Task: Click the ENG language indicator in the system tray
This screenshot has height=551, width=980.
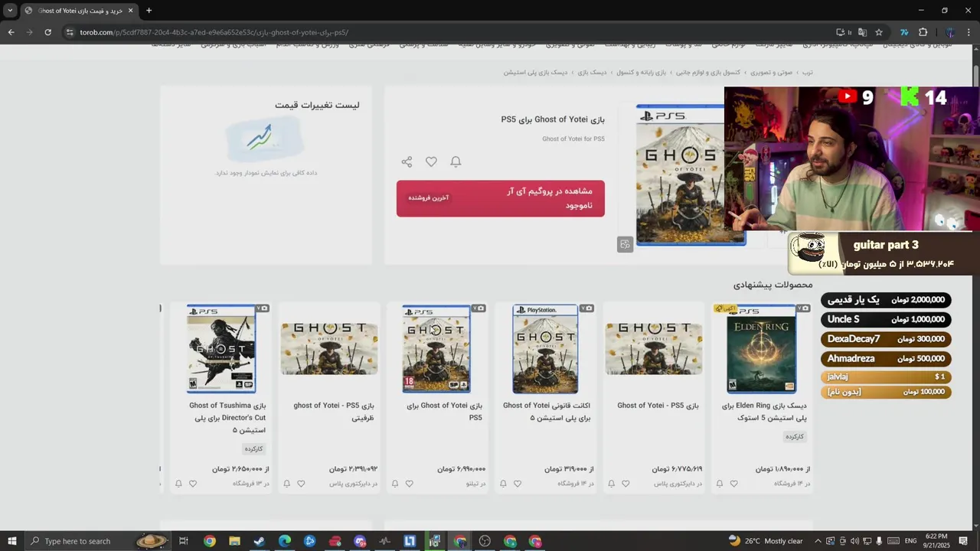Action: tap(911, 541)
